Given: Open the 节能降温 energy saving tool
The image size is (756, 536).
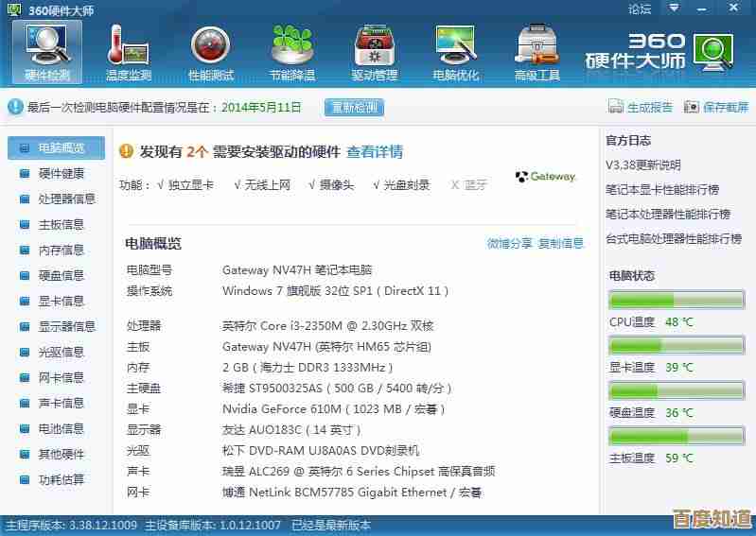Looking at the screenshot, I should tap(292, 53).
